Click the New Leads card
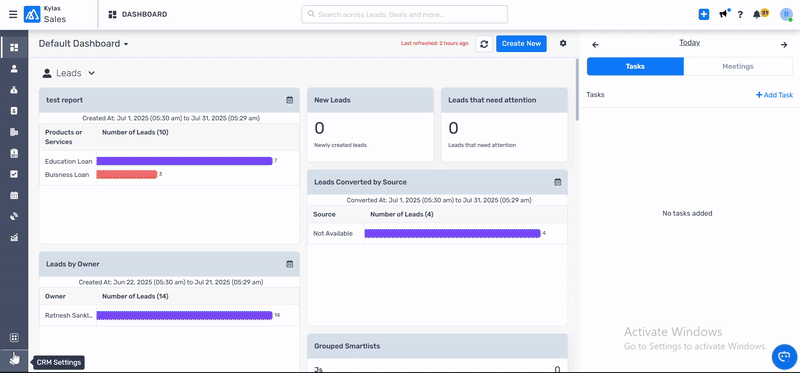The height and width of the screenshot is (373, 800). coord(370,125)
